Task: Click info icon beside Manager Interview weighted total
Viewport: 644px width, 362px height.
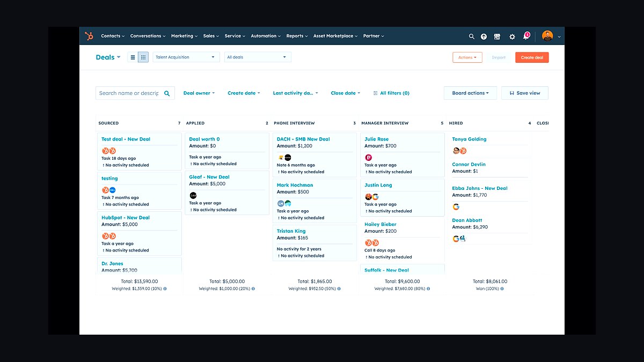Action: [428, 289]
